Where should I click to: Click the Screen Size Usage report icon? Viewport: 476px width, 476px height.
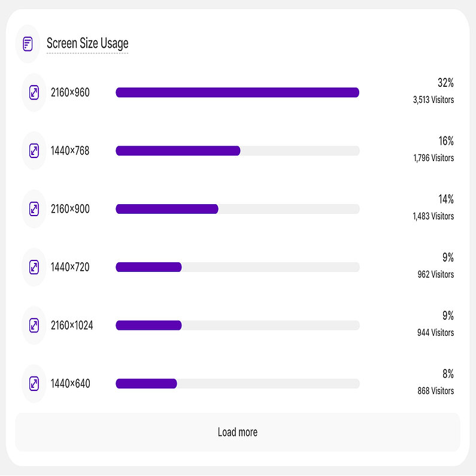click(x=28, y=44)
